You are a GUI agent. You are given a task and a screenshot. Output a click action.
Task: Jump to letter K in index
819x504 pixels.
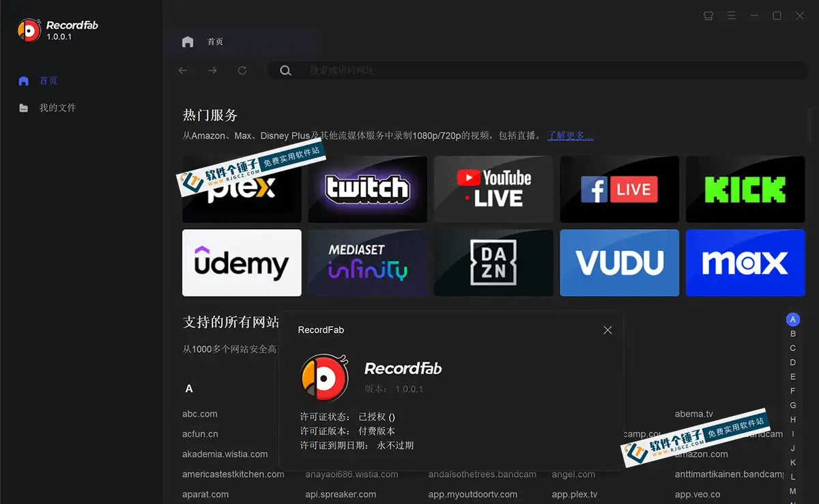(792, 462)
